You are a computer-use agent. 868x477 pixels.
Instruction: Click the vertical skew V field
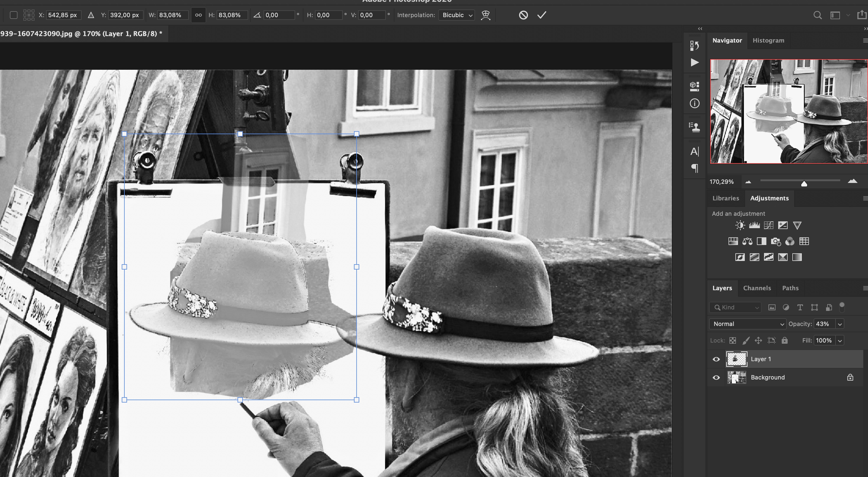point(372,15)
